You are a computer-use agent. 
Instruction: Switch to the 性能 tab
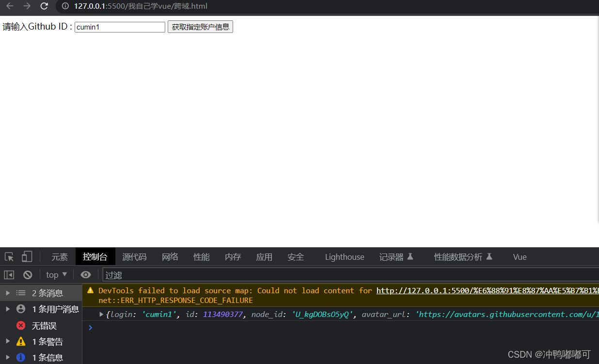click(202, 257)
